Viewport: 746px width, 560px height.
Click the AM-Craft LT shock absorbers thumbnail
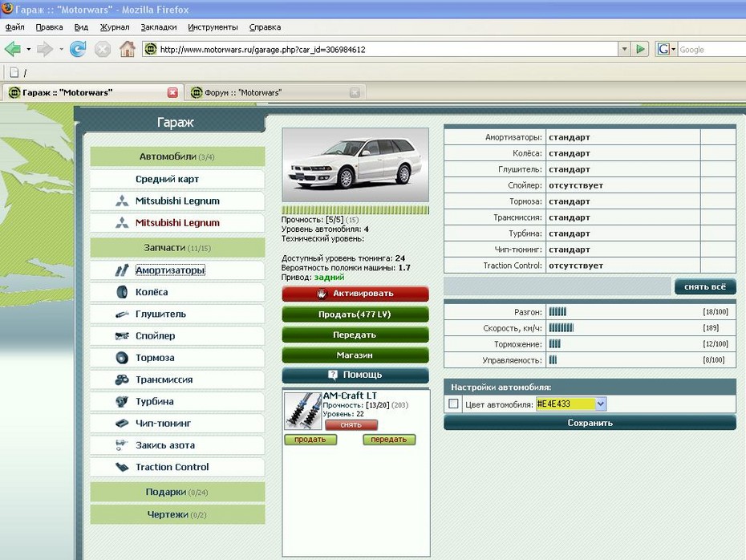(303, 411)
